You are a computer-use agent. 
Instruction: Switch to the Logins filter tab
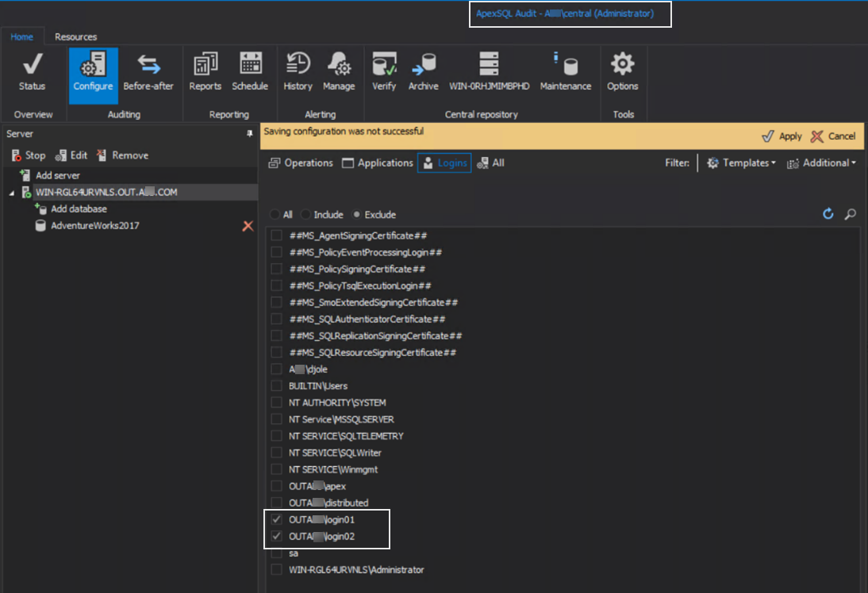(x=444, y=163)
